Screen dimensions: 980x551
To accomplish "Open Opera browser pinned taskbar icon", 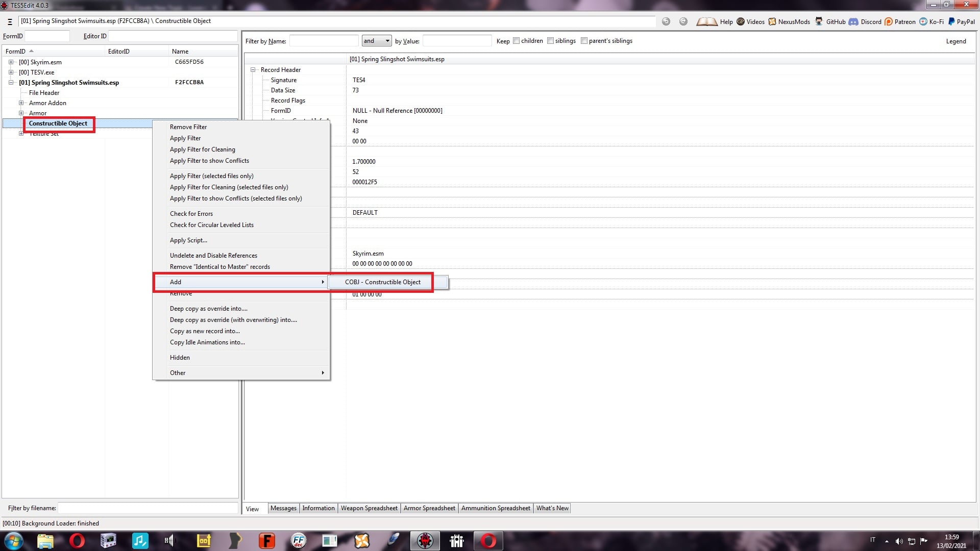I will (x=77, y=541).
